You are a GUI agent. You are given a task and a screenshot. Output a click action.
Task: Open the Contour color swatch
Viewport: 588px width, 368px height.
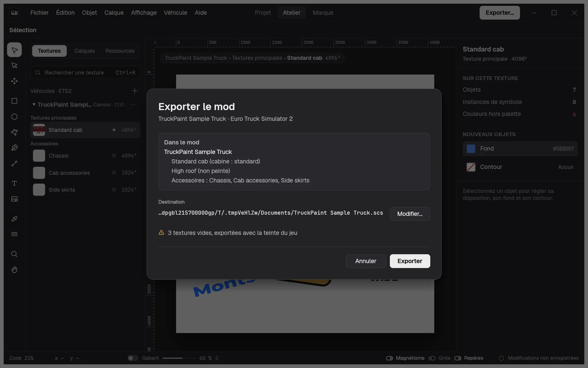coord(471,167)
